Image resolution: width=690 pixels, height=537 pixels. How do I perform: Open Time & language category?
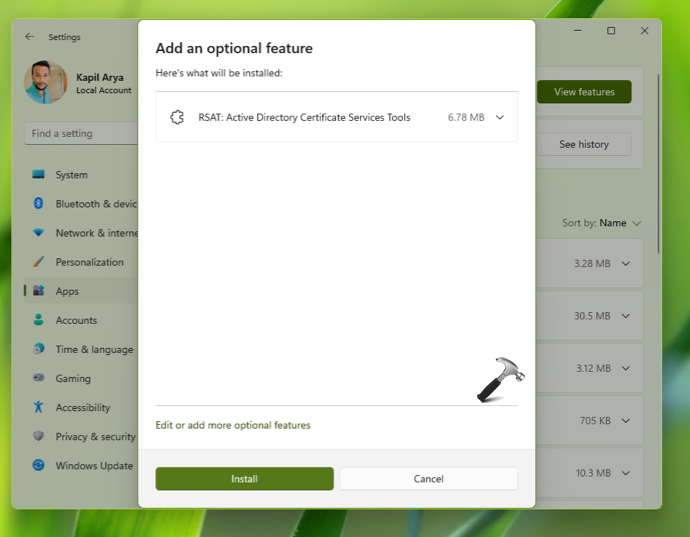pyautogui.click(x=81, y=349)
